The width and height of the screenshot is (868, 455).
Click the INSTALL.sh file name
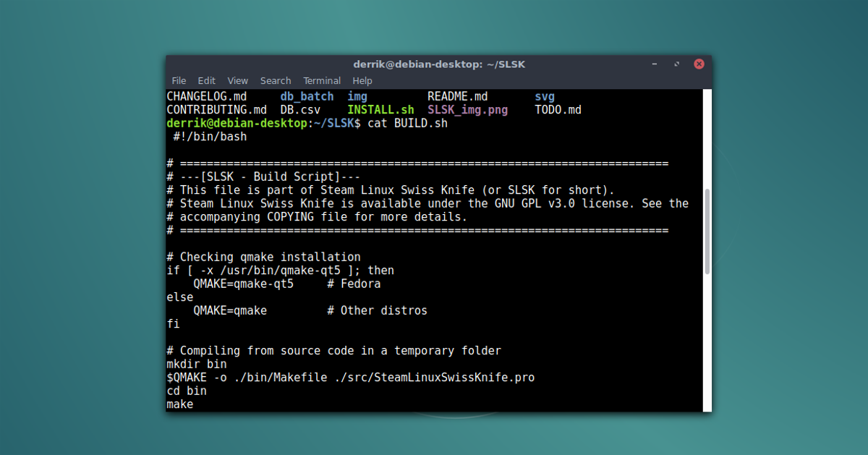pos(380,110)
